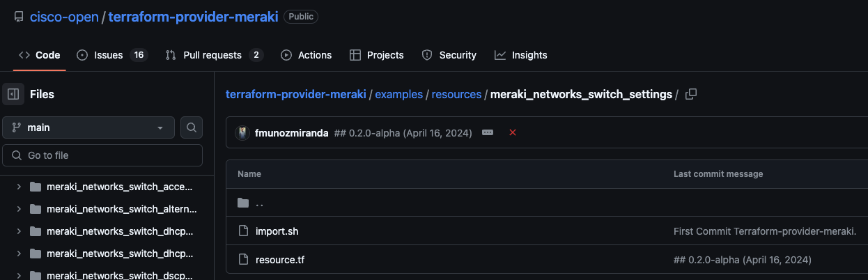Click the terraform-provider-meraki breadcrumb link

coord(295,94)
